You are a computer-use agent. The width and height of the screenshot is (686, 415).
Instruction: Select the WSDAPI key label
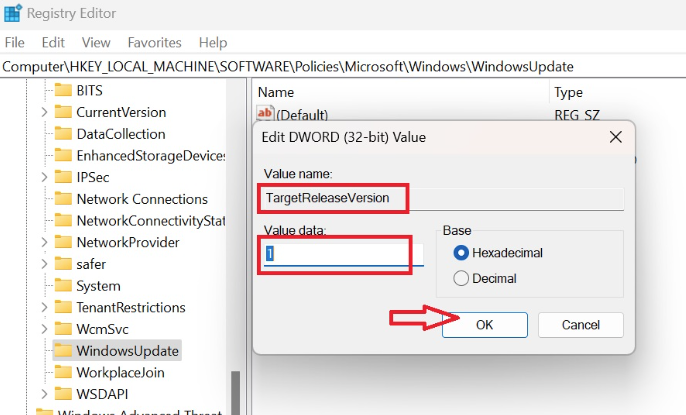click(x=102, y=394)
